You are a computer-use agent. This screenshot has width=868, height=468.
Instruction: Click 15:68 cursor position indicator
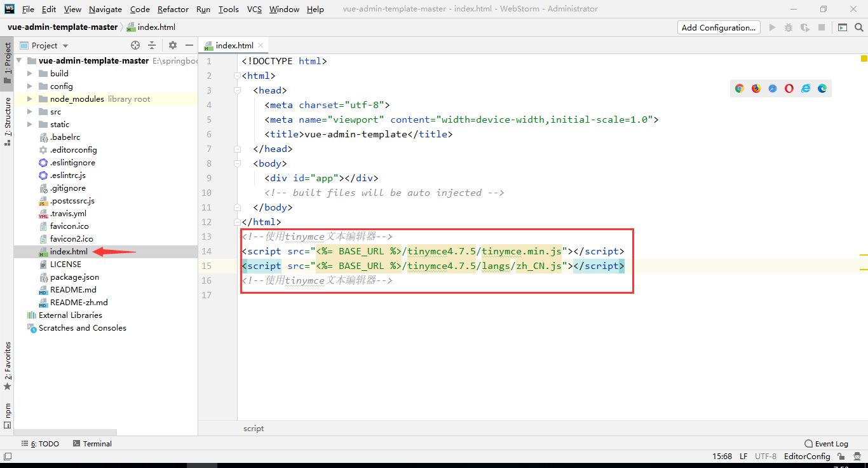[x=722, y=456]
